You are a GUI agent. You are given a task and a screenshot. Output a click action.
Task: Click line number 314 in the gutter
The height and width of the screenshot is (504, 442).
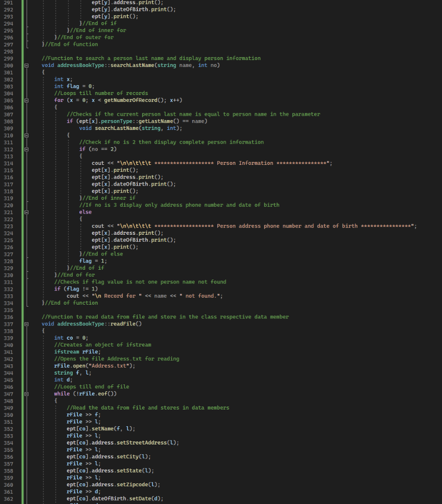(x=8, y=163)
